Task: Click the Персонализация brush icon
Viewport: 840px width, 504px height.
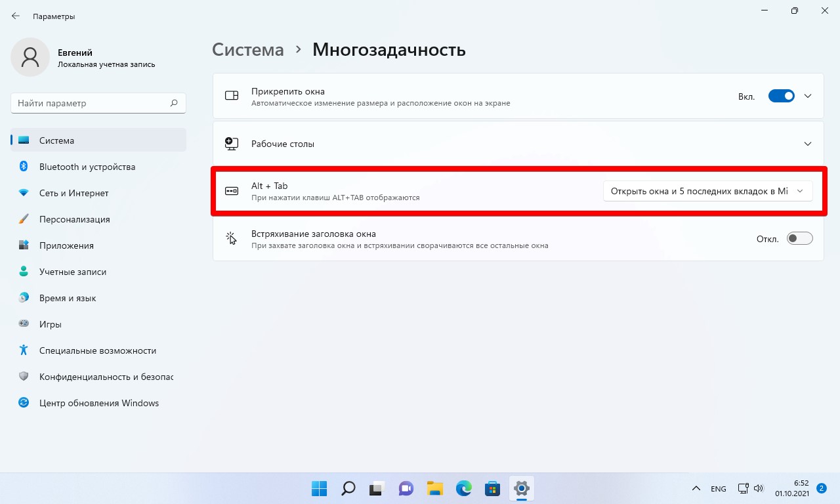Action: 24,219
